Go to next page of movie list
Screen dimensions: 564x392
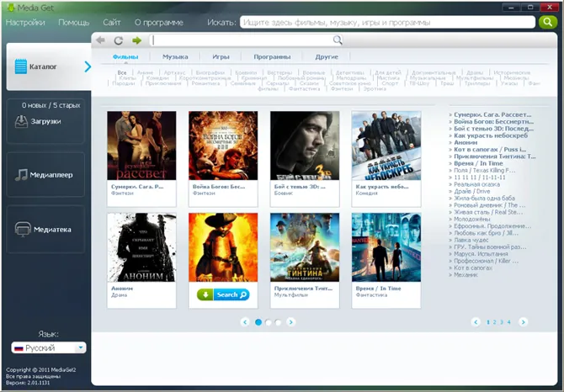point(523,322)
